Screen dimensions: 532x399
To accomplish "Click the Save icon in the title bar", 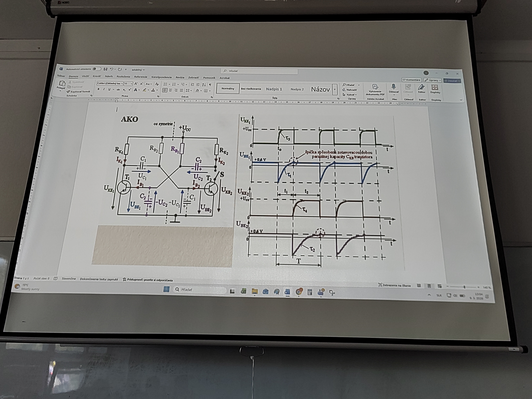I will click(105, 69).
